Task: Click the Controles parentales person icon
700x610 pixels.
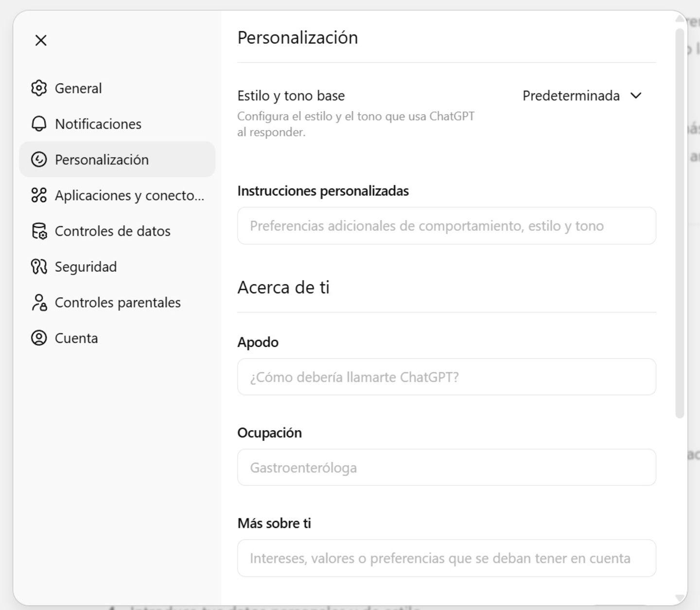Action: (x=39, y=302)
